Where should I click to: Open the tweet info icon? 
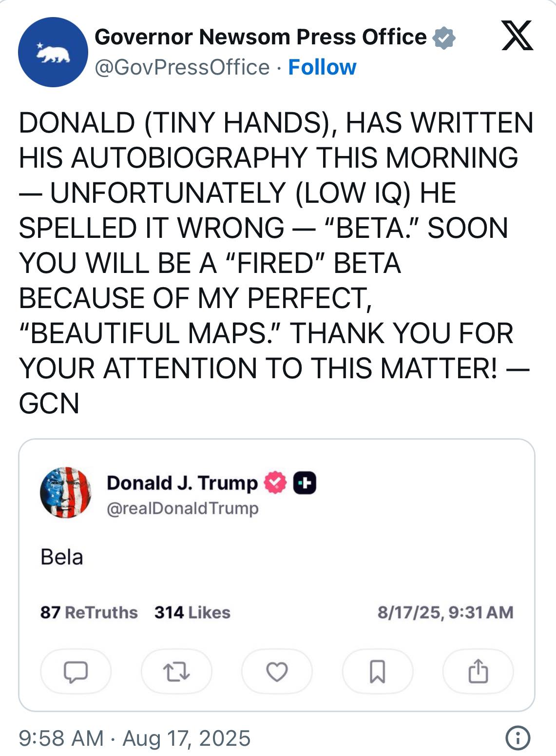[x=518, y=737]
